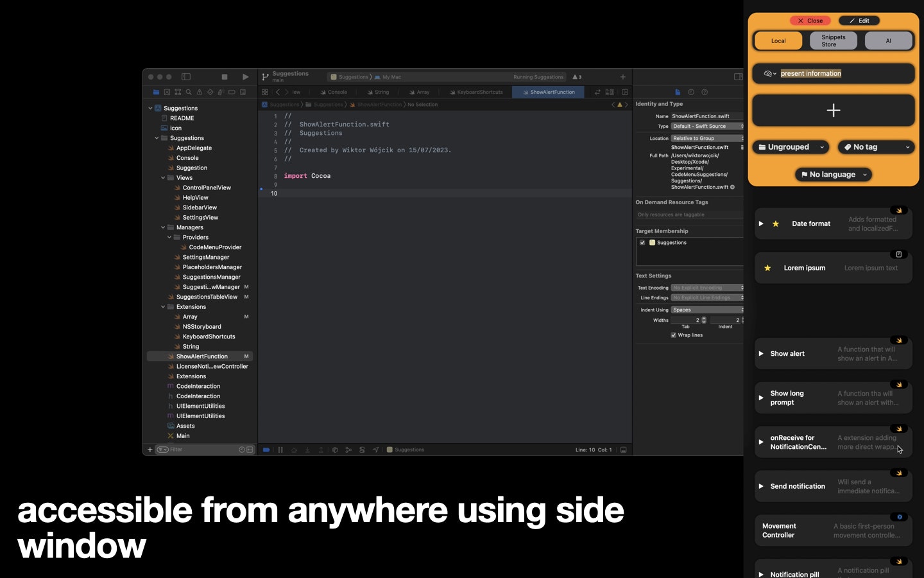Open the No tag dropdown
This screenshot has height=578, width=924.
tap(876, 147)
